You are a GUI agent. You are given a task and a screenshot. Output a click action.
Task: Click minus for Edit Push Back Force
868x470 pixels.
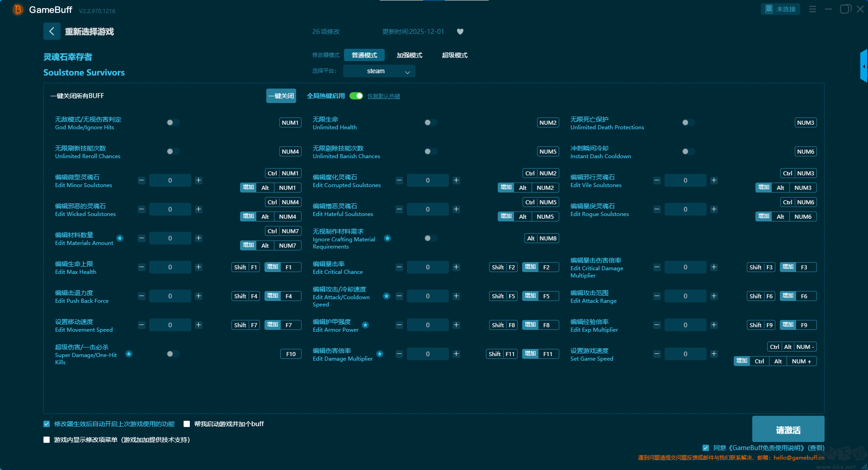pos(142,296)
